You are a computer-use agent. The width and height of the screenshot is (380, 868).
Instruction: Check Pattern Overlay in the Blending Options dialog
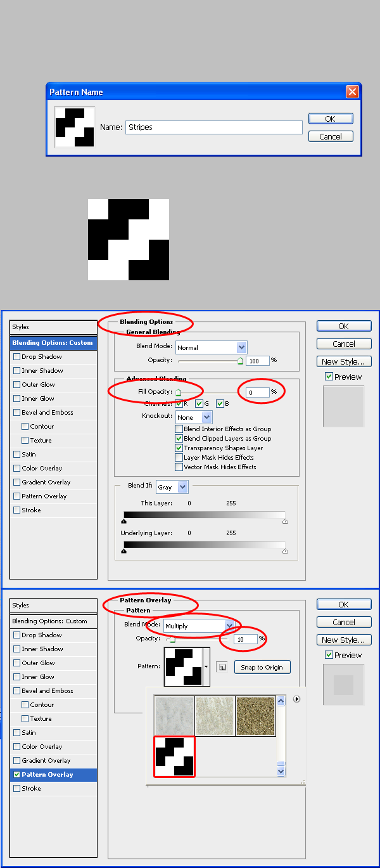[16, 496]
